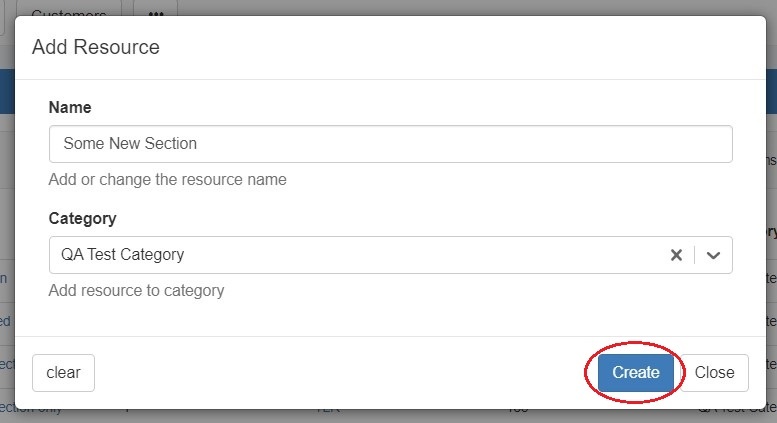Click the 'Add resource to category' help text
Image resolution: width=777 pixels, height=423 pixels.
[x=136, y=291]
